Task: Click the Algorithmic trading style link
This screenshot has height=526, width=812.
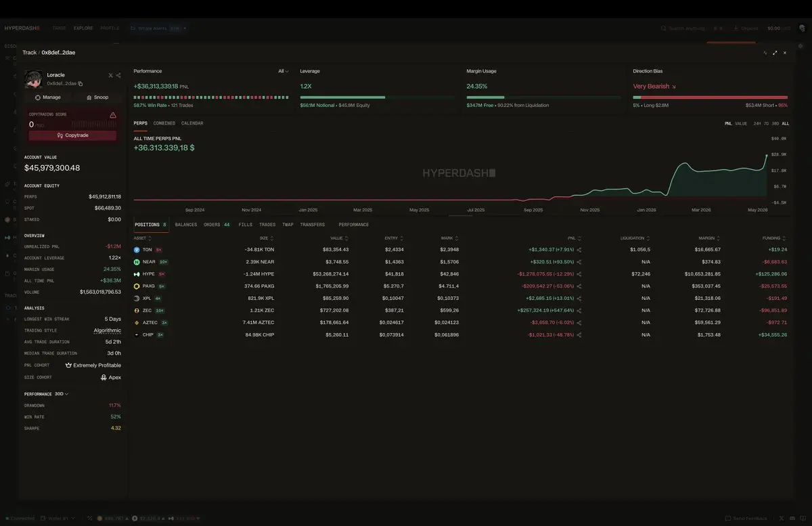Action: coord(108,330)
